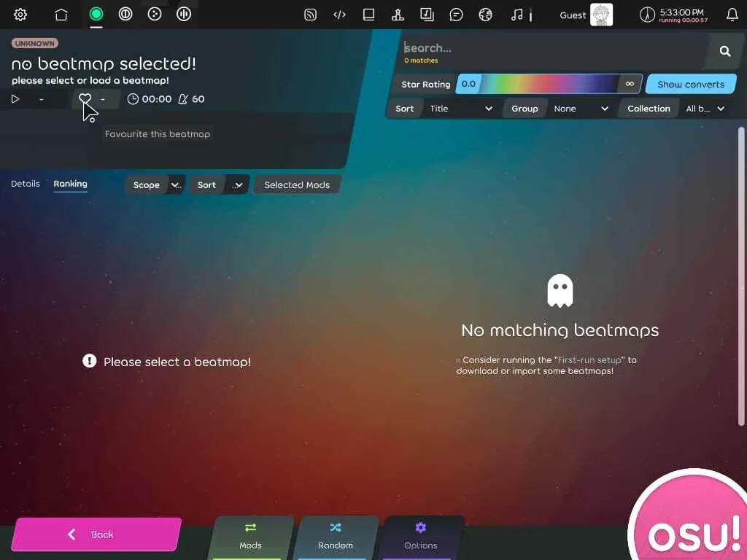This screenshot has height=560, width=747.
Task: Switch to the Details tab
Action: [x=26, y=184]
